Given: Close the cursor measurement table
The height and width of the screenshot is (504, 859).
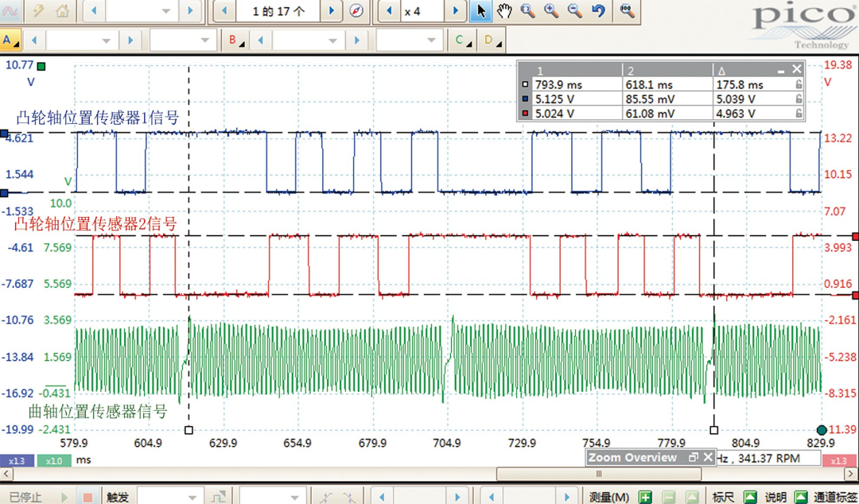Looking at the screenshot, I should [x=796, y=69].
